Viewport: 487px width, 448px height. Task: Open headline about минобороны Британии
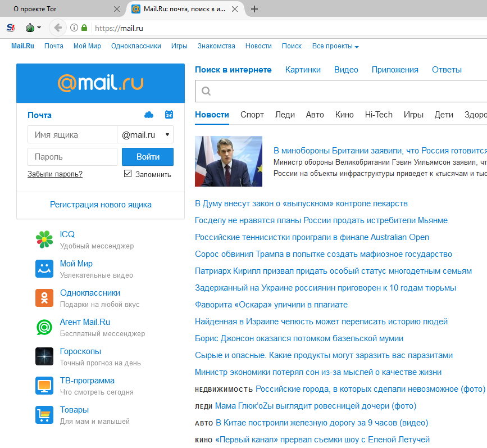[380, 151]
